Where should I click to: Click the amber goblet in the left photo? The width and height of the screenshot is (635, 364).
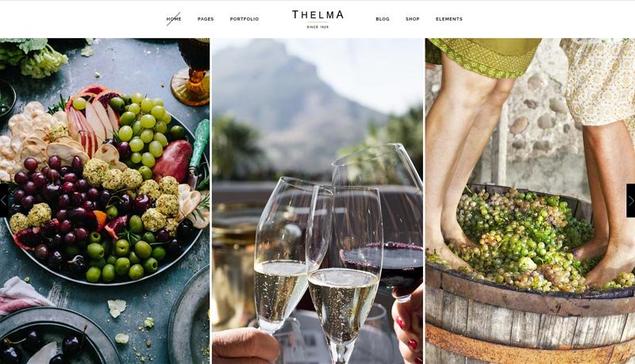191,71
